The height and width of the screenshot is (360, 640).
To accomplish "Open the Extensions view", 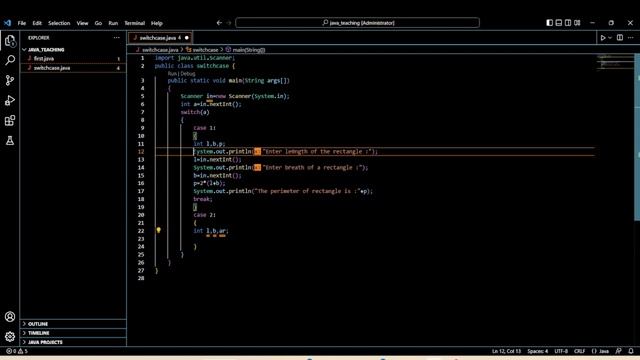I will [10, 120].
